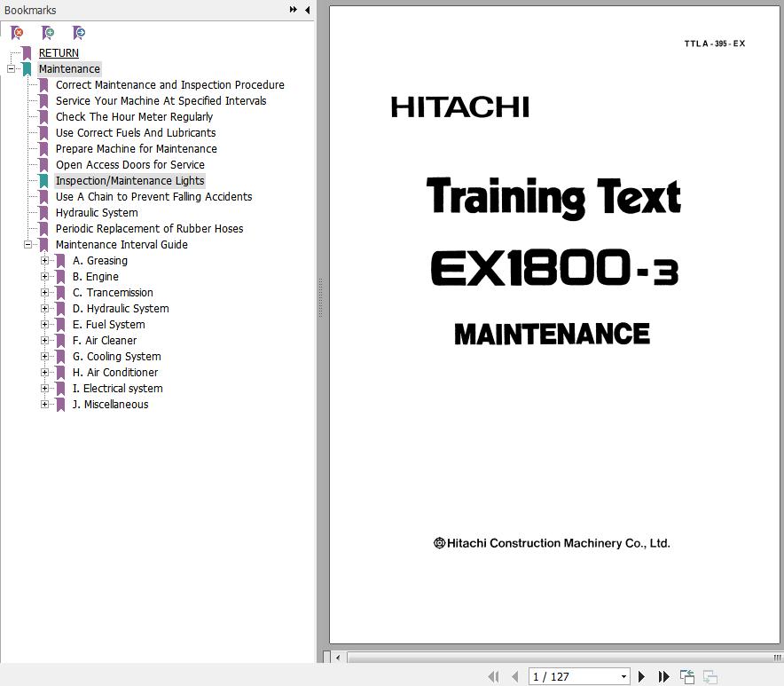This screenshot has height=686, width=784.
Task: Select the E. Fuel System label
Action: point(108,325)
